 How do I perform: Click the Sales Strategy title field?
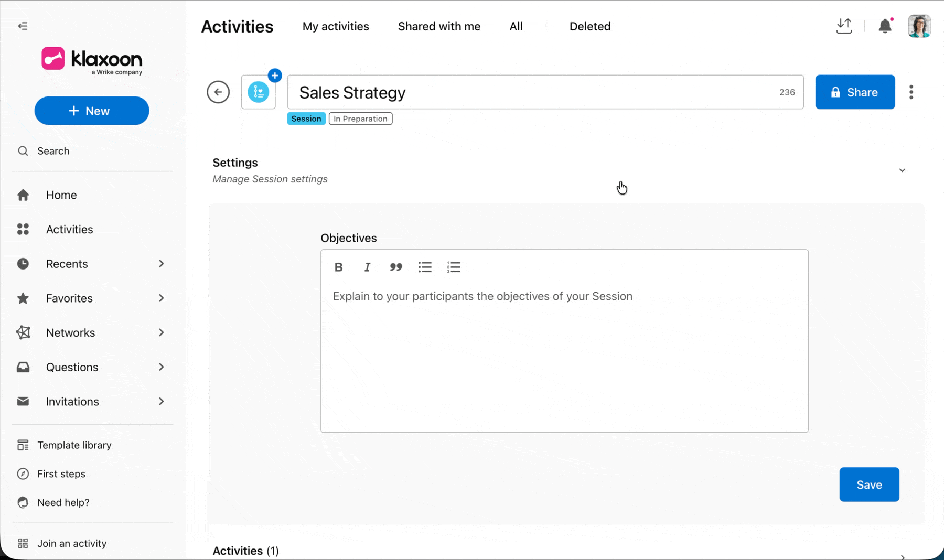(545, 92)
